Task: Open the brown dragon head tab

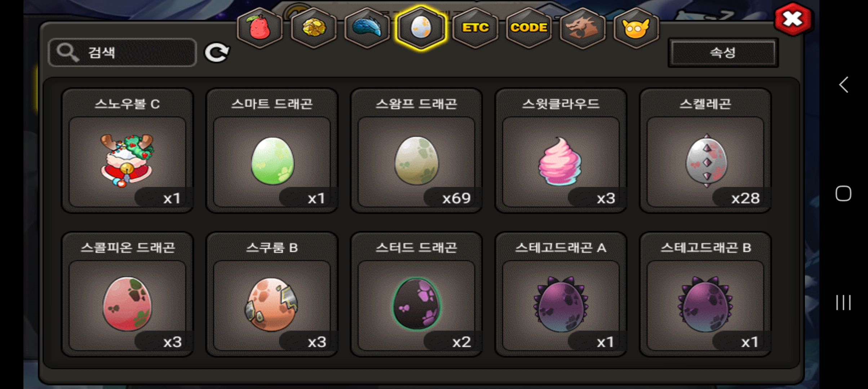Action: 582,28
